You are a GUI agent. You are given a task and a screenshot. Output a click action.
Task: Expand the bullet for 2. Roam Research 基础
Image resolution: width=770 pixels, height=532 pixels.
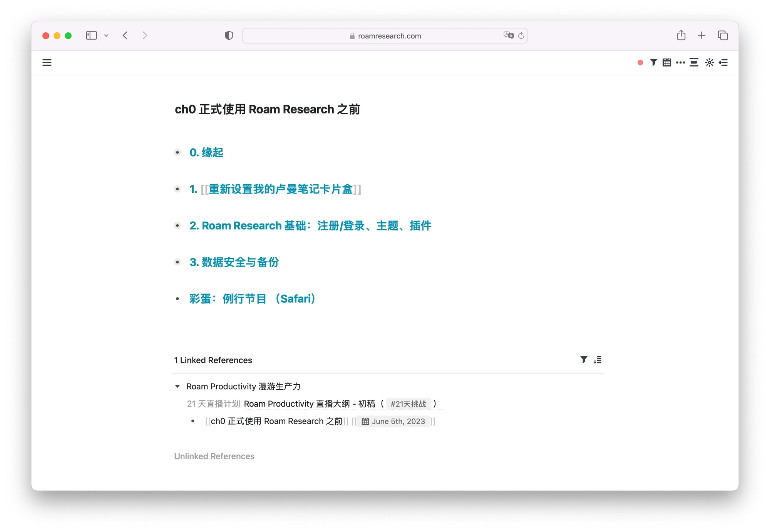click(x=177, y=225)
